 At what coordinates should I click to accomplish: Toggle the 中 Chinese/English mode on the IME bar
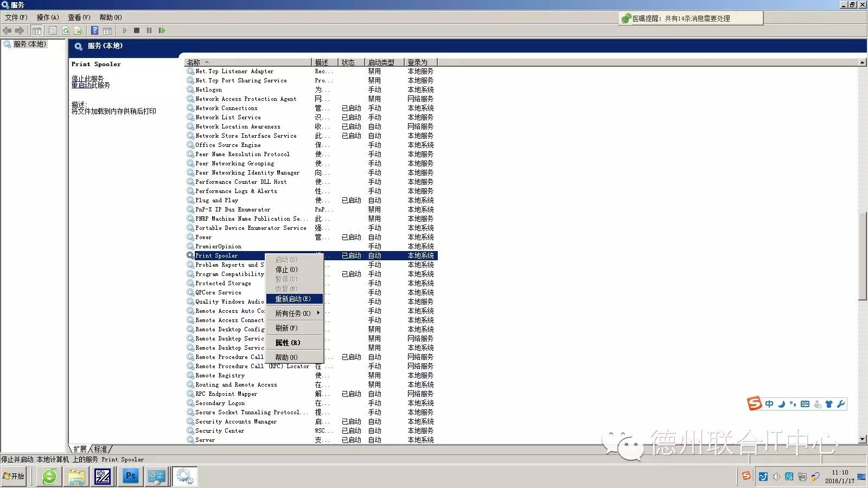pos(769,404)
